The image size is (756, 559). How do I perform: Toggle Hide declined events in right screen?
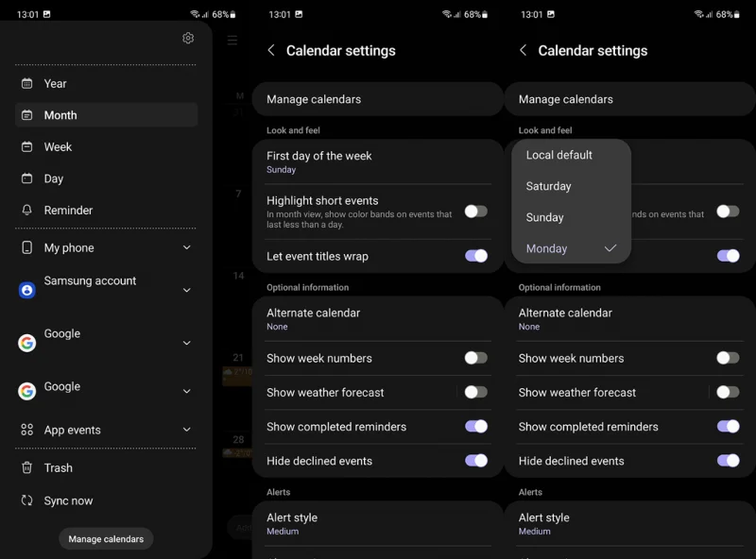[x=728, y=461]
